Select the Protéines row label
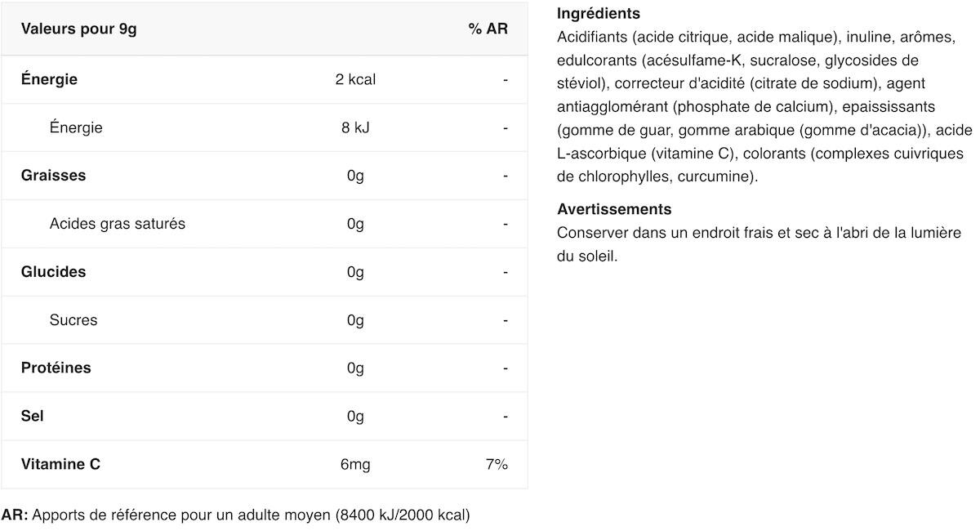This screenshot has height=531, width=980. tap(56, 368)
